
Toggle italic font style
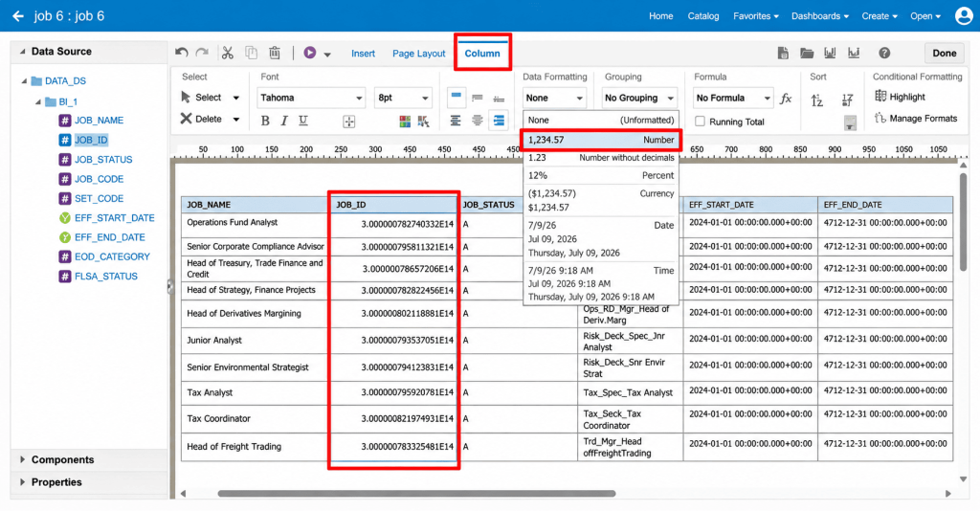[x=284, y=121]
